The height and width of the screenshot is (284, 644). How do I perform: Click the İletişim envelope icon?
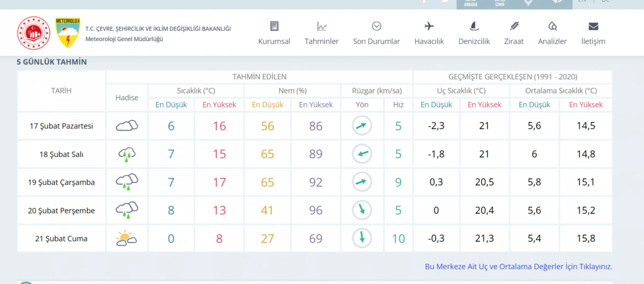click(593, 26)
